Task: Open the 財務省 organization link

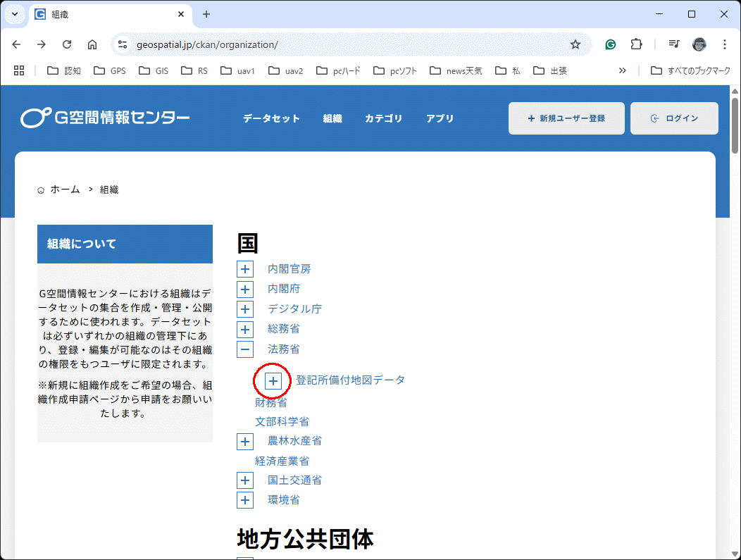Action: [x=271, y=402]
